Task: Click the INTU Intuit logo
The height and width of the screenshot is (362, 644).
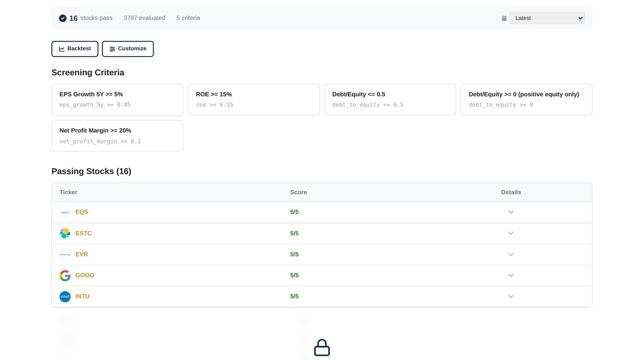Action: click(x=65, y=297)
